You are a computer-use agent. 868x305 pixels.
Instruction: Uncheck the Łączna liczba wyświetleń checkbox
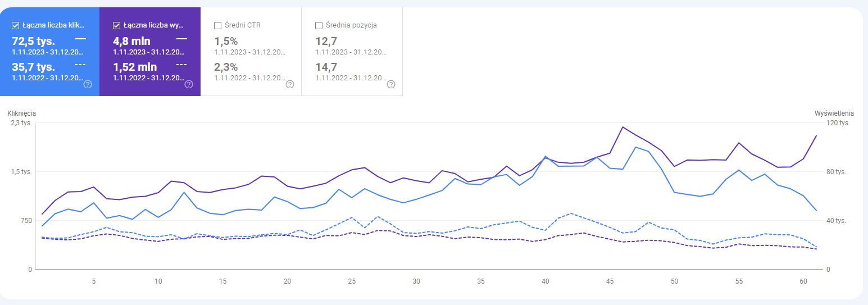point(117,25)
